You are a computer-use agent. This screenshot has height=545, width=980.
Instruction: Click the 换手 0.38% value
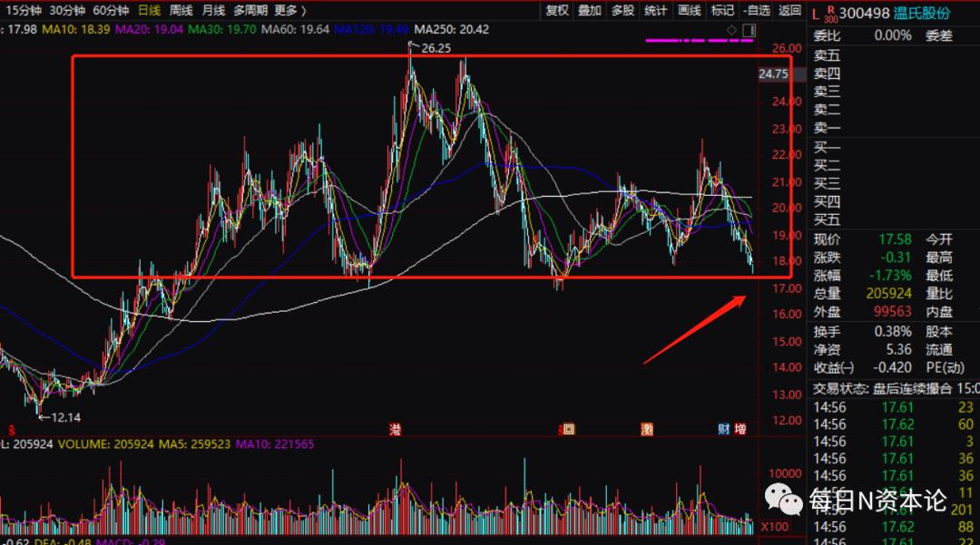[x=893, y=332]
